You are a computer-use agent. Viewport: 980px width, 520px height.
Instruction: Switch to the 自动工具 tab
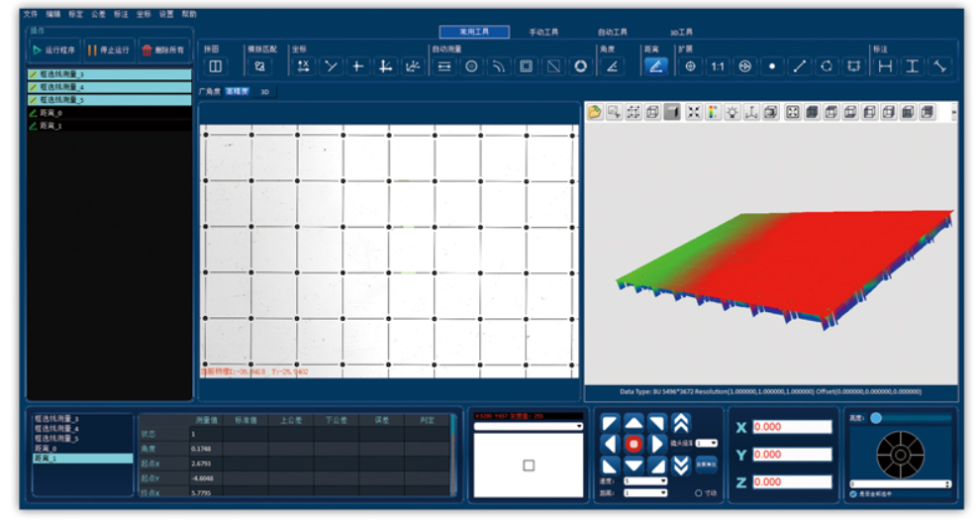pyautogui.click(x=612, y=32)
